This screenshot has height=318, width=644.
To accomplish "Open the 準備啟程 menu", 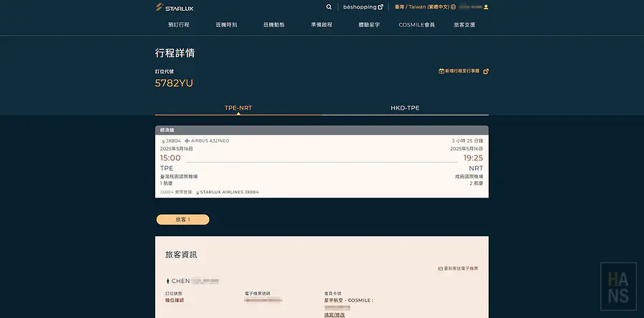I will pos(321,24).
